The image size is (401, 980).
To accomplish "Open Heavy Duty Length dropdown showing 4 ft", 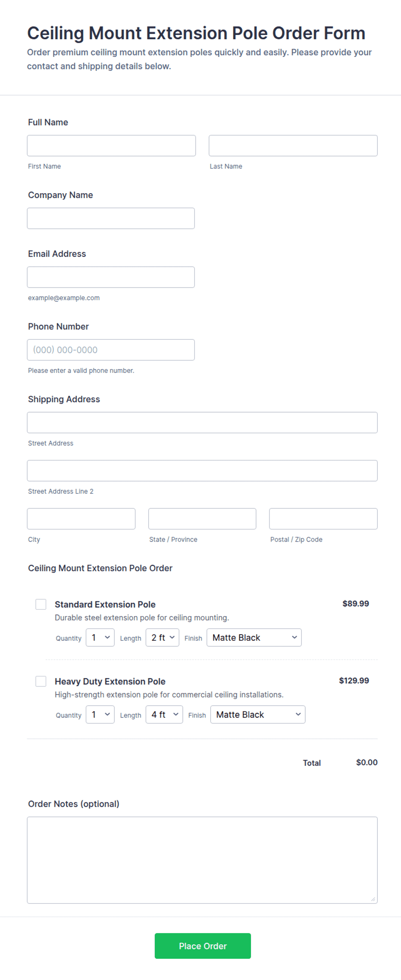I will pyautogui.click(x=164, y=714).
